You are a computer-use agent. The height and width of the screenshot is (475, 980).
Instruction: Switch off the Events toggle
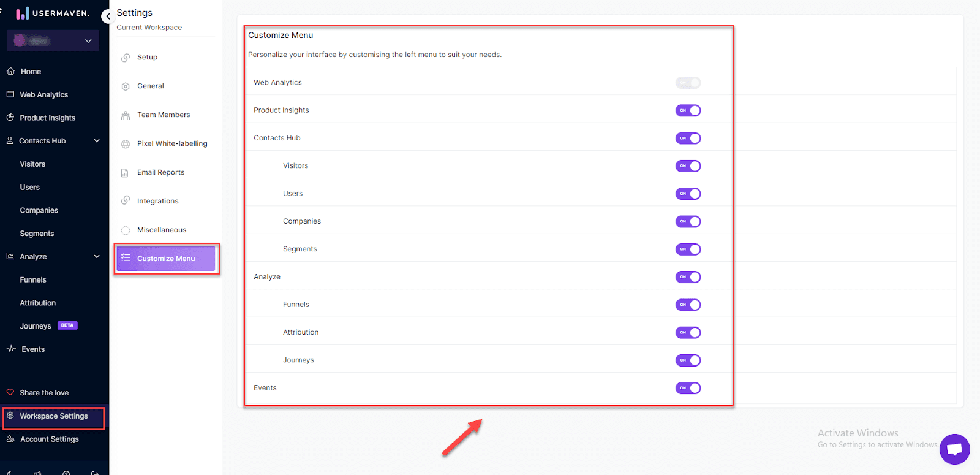coord(688,388)
